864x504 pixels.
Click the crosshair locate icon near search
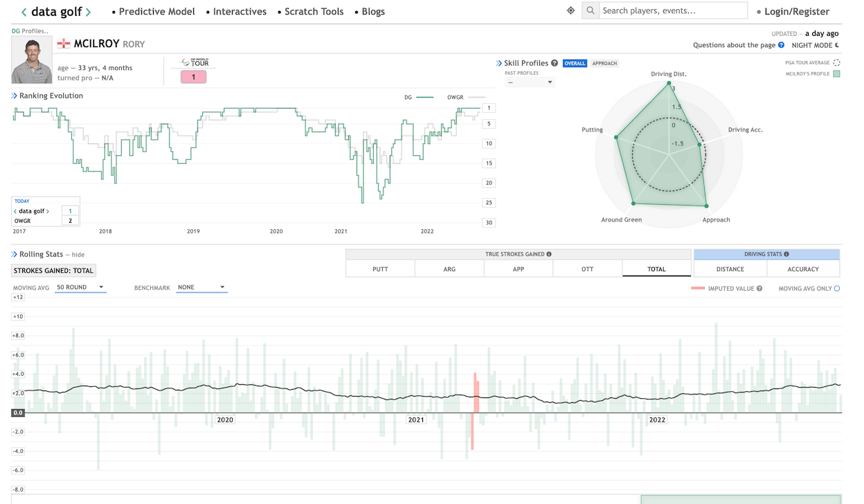click(x=570, y=11)
